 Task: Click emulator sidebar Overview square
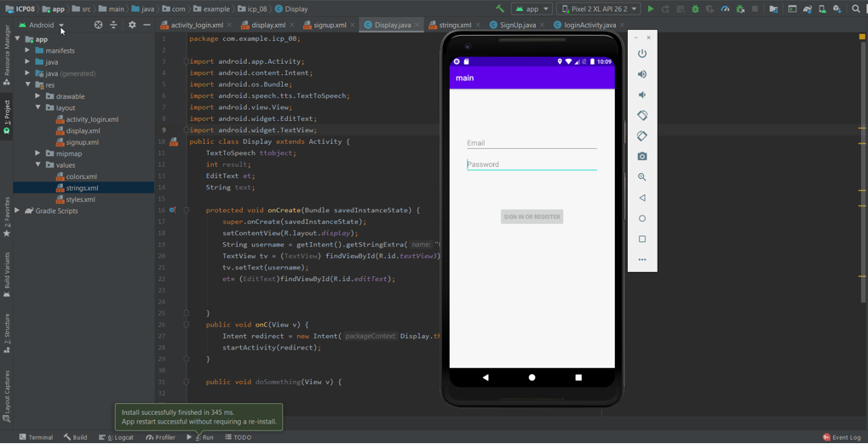[642, 239]
